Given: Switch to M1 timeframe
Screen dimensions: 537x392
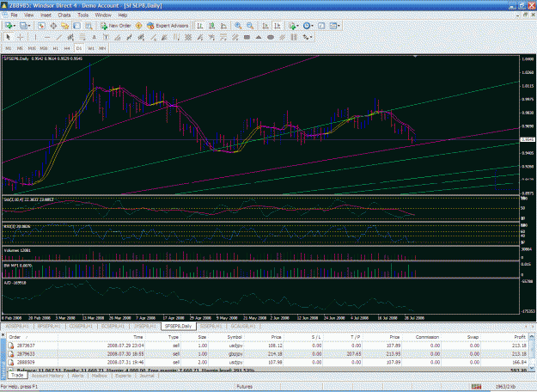Looking at the screenshot, I should click(9, 48).
